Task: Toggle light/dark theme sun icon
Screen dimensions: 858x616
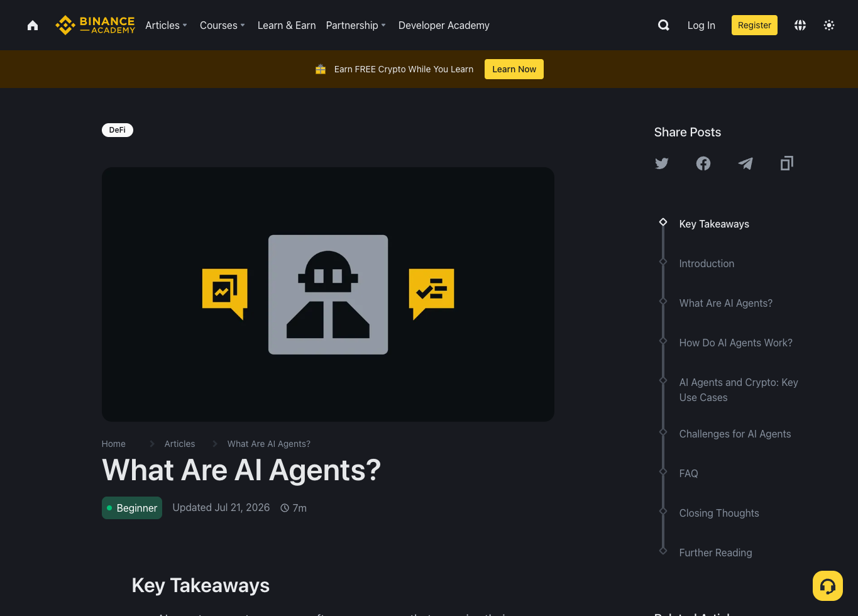Action: click(829, 25)
